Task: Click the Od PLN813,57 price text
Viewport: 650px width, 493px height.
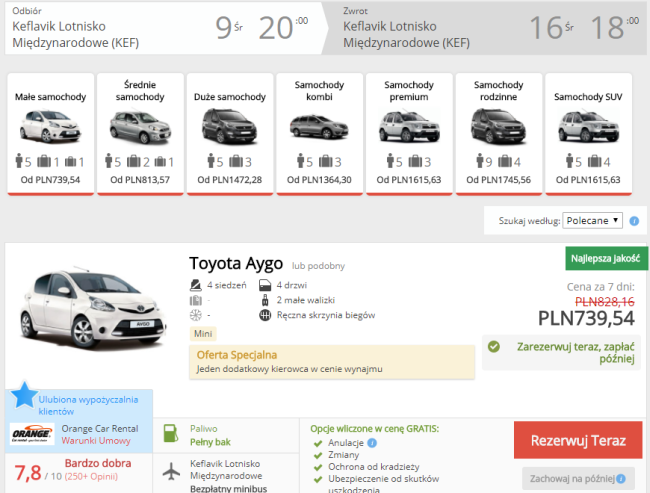Action: 140,180
